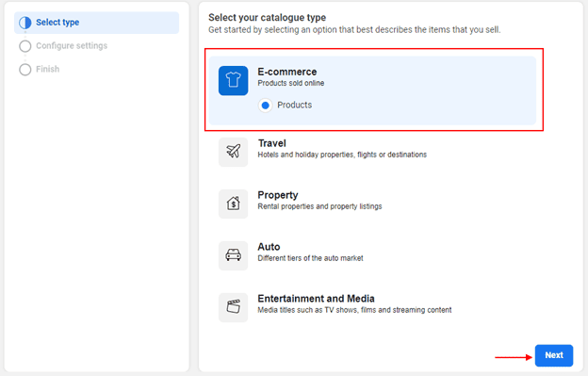Select the Products radio button
Screen dimensions: 588x376
tap(265, 106)
